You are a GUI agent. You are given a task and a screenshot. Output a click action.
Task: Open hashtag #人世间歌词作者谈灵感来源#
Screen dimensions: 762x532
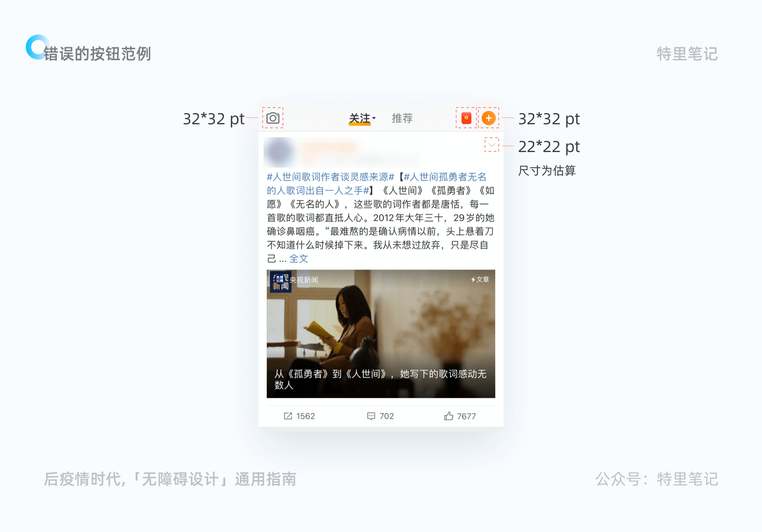pyautogui.click(x=330, y=177)
